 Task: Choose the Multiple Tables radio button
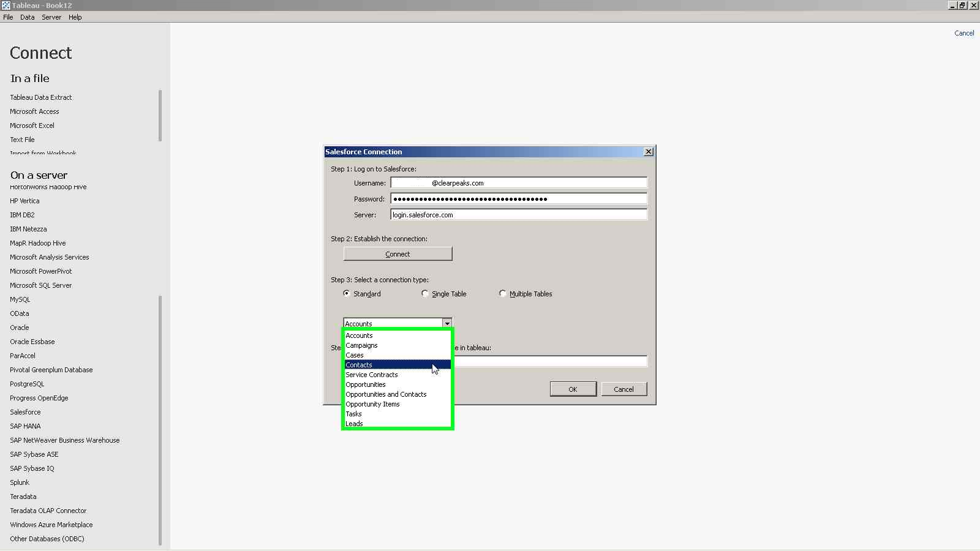click(503, 294)
